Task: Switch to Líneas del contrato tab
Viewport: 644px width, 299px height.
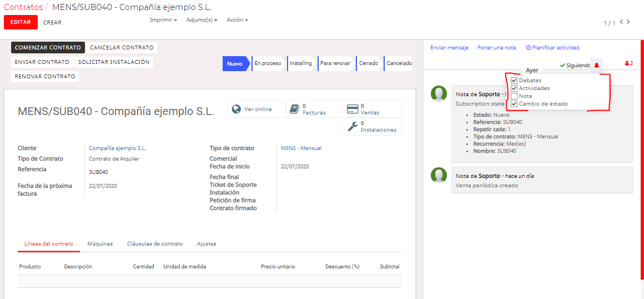Action: pyautogui.click(x=49, y=244)
